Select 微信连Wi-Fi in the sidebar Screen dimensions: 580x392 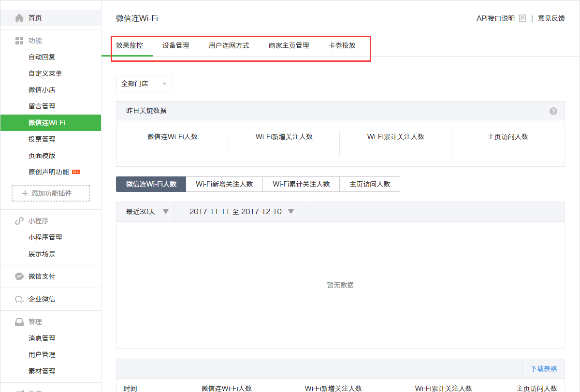pyautogui.click(x=51, y=123)
